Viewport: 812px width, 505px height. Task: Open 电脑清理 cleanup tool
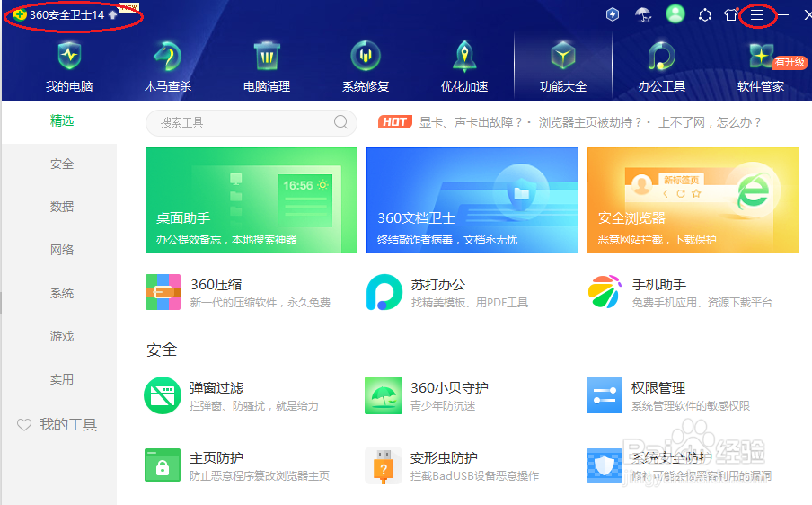[267, 67]
